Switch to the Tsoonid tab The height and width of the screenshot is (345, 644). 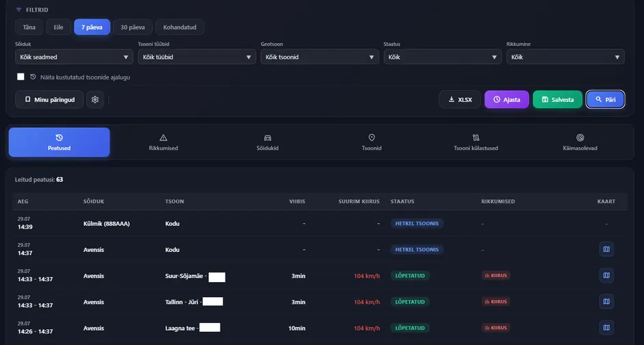click(372, 142)
